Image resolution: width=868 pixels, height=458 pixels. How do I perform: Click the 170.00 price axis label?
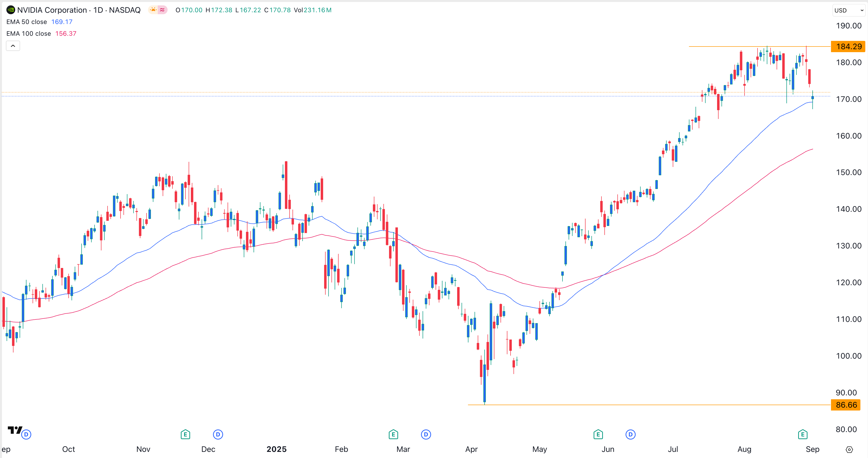coord(848,99)
